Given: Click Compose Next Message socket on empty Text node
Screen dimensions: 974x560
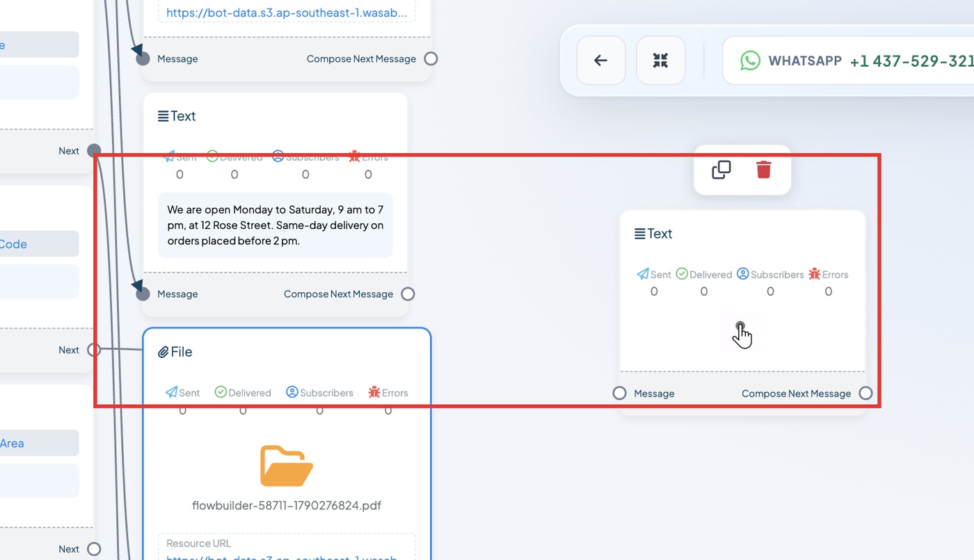Looking at the screenshot, I should point(865,393).
